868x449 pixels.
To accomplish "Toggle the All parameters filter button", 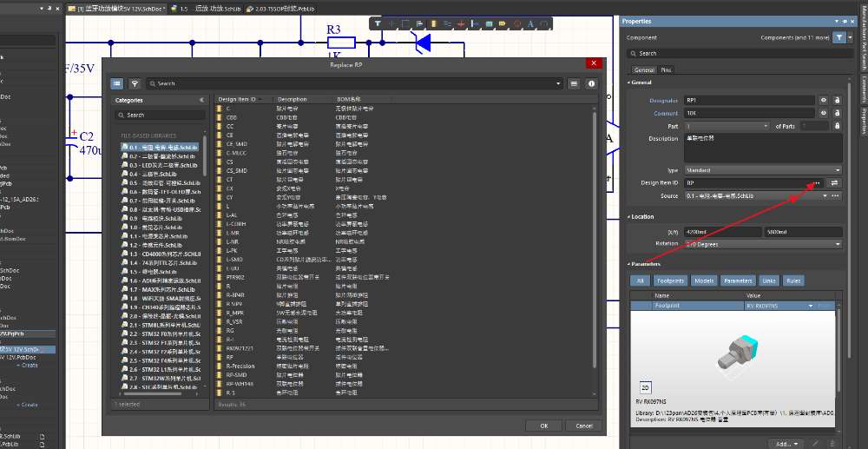I will pos(640,281).
